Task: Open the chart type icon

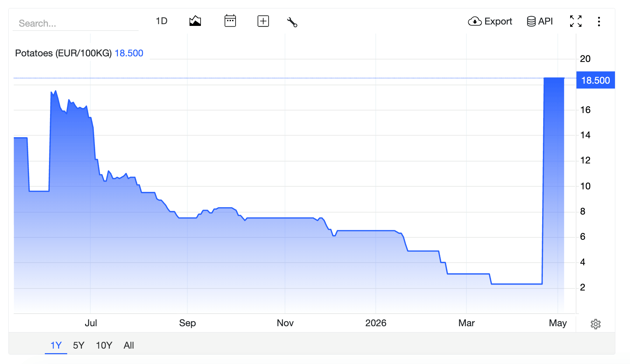Action: 195,21
